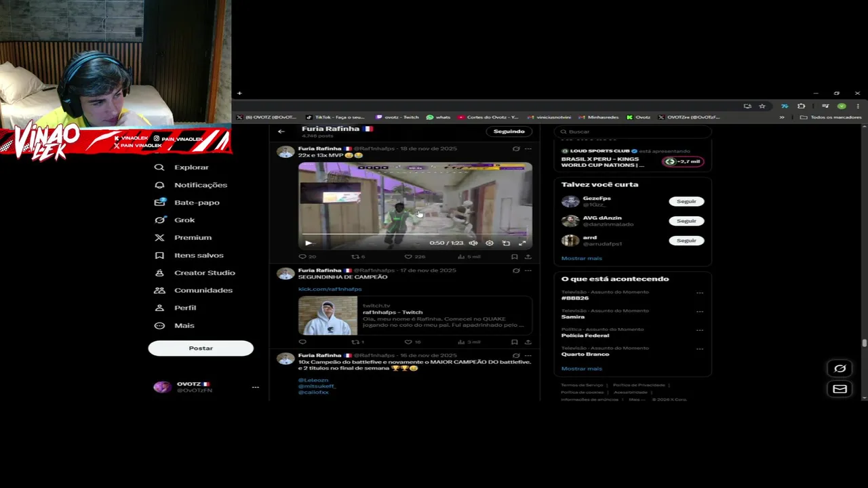868x488 pixels.
Task: Open the Explorar search icon in sidebar
Action: 159,167
